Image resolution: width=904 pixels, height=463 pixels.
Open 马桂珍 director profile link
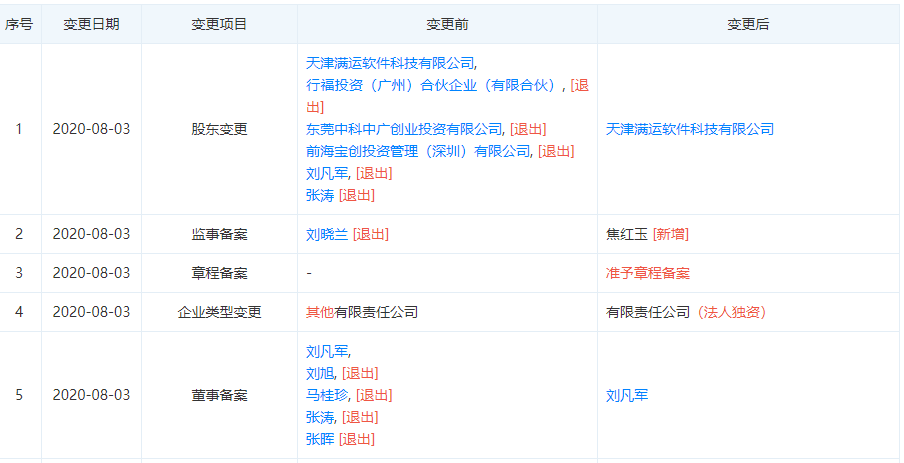[327, 395]
